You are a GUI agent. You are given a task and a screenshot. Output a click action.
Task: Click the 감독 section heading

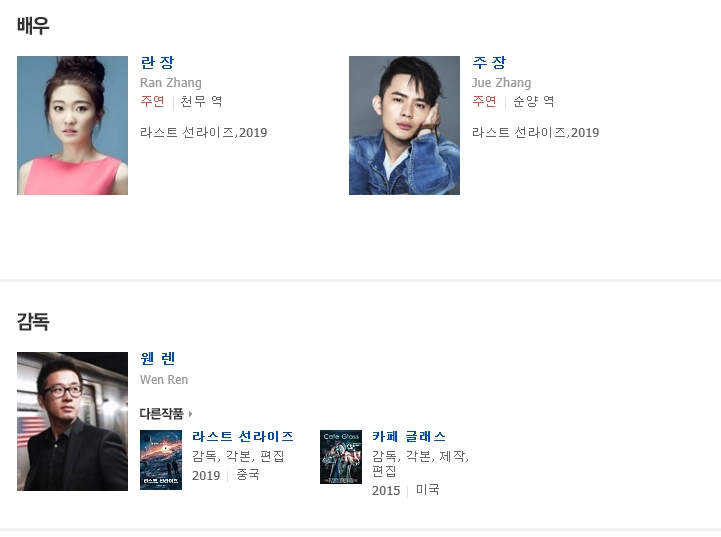click(x=33, y=321)
